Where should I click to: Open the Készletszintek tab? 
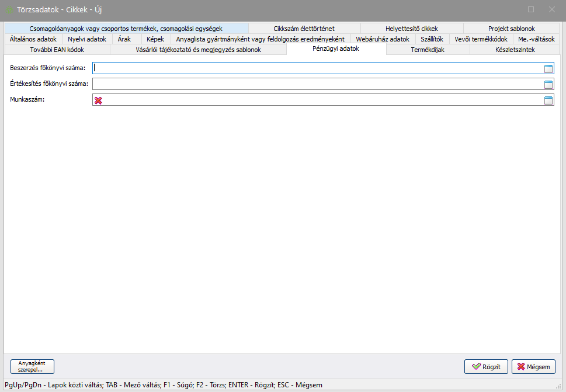pos(515,50)
